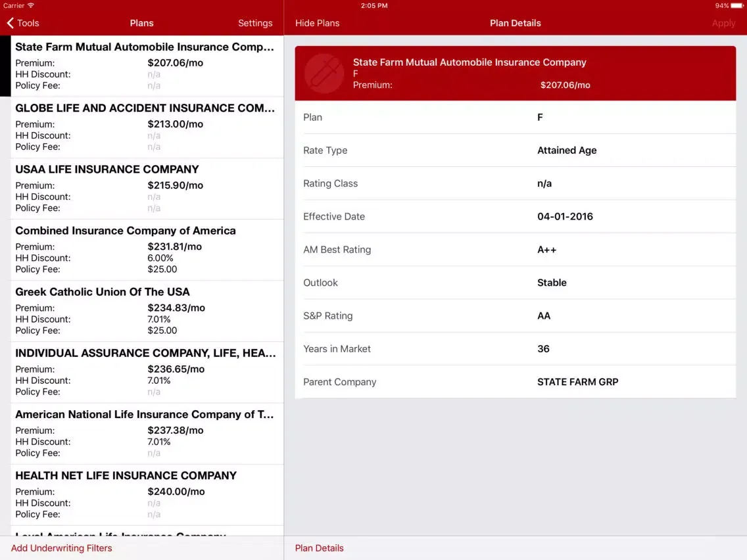This screenshot has height=560, width=747.
Task: Select American National Life Insurance Company plan
Action: tap(147, 434)
